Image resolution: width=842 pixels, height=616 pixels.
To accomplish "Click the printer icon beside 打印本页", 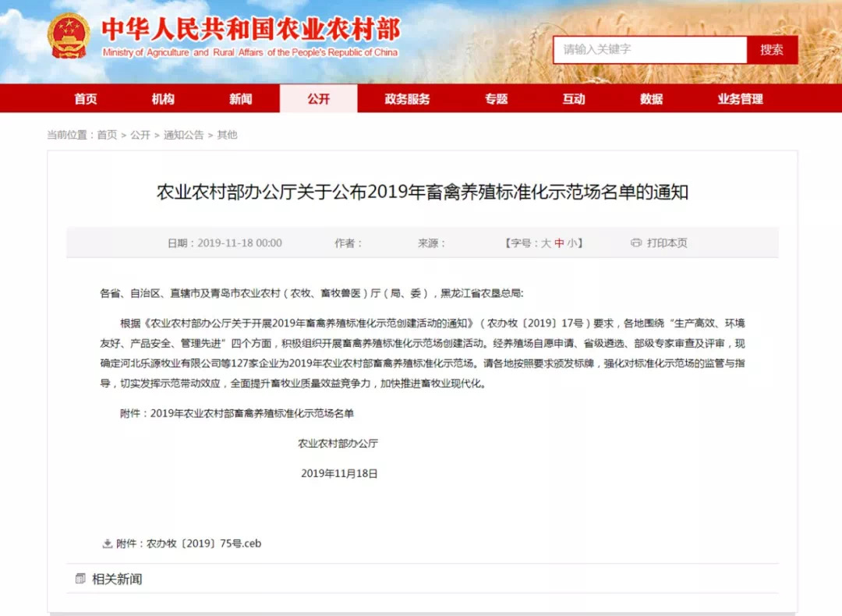I will coord(636,243).
